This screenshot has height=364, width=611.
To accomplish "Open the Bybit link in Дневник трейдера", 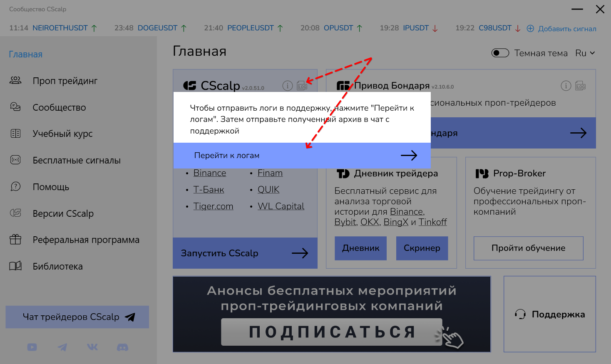I will tap(345, 222).
